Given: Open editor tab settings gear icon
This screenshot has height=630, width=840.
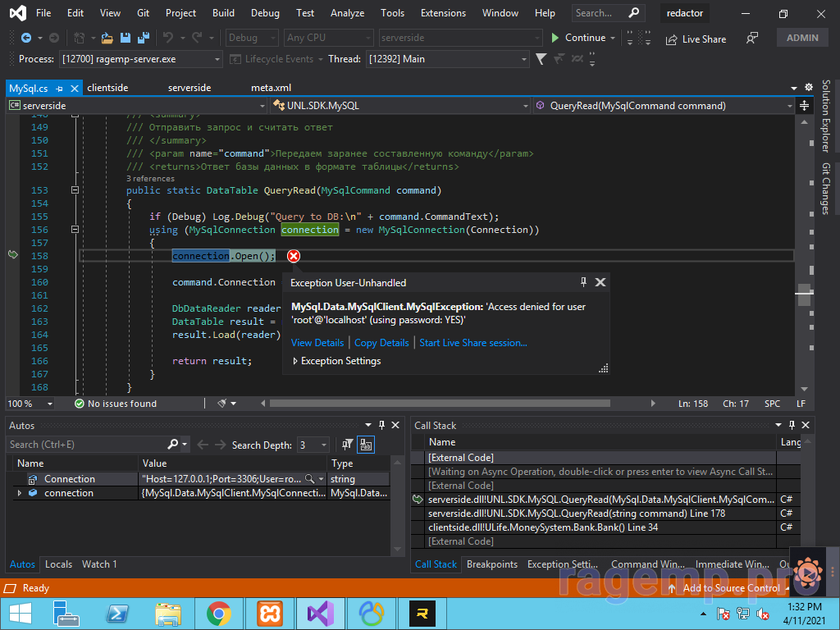Looking at the screenshot, I should (809, 87).
